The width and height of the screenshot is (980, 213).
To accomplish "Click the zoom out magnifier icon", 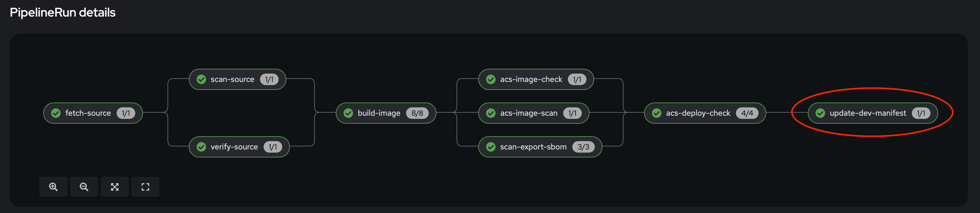I will (x=84, y=187).
